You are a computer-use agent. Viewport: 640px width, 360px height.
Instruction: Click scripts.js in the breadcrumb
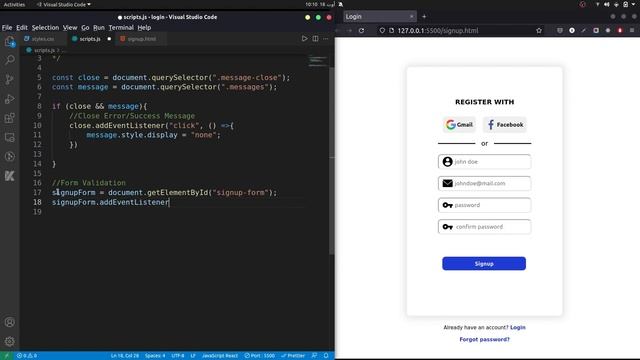click(x=44, y=50)
